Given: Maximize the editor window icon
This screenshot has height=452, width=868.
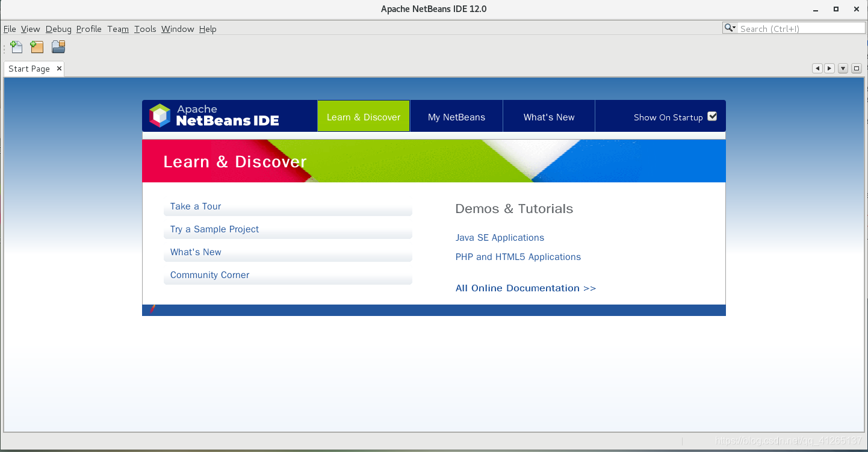Looking at the screenshot, I should pos(857,69).
